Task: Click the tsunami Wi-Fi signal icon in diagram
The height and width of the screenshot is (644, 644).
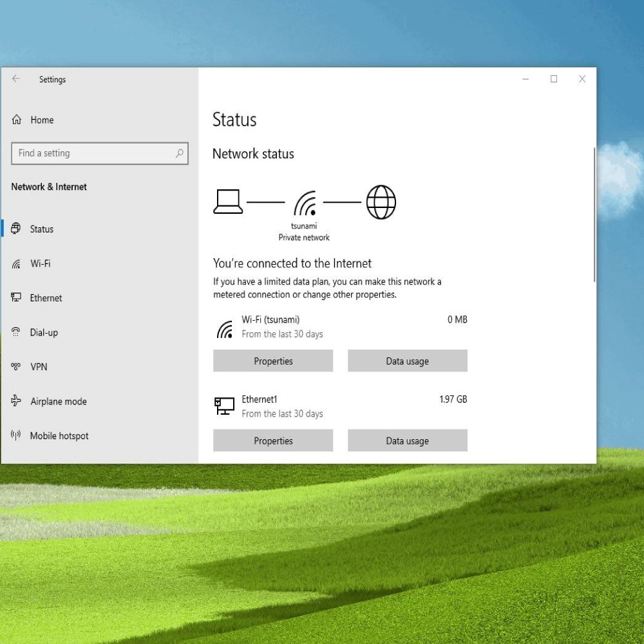Action: click(305, 204)
